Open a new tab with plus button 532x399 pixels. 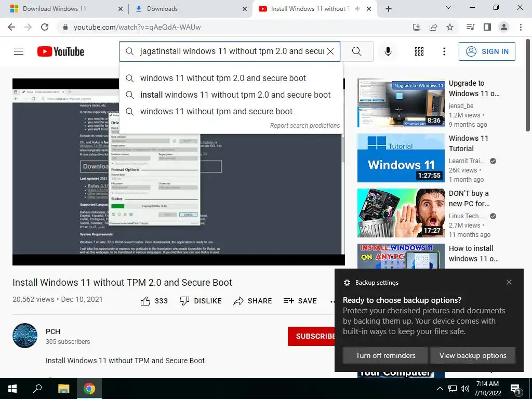(x=389, y=9)
